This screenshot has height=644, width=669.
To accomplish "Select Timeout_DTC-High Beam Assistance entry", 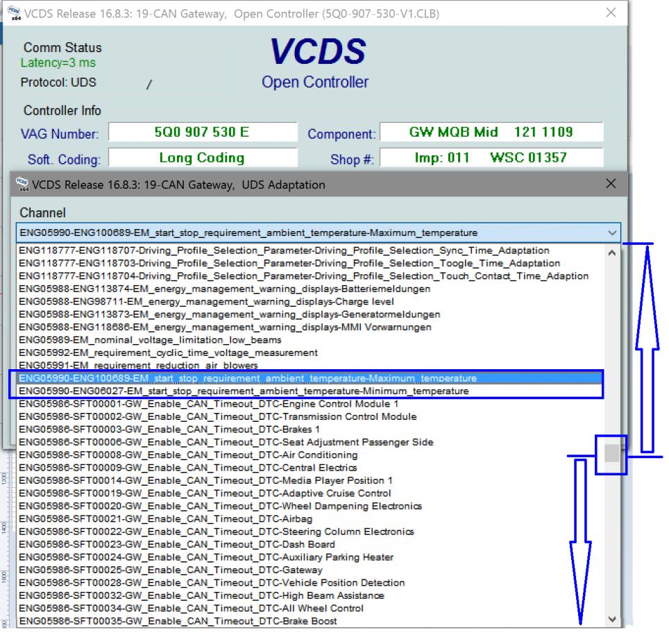I will pyautogui.click(x=311, y=596).
